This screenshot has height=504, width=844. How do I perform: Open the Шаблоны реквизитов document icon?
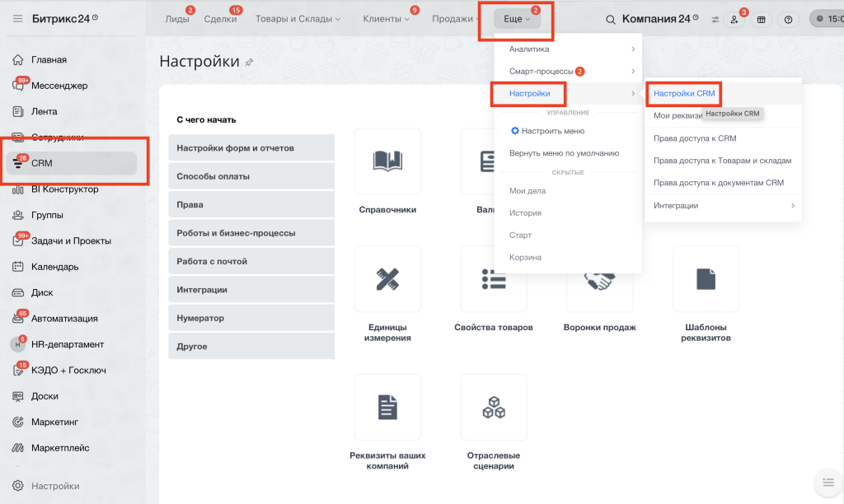[x=706, y=278]
